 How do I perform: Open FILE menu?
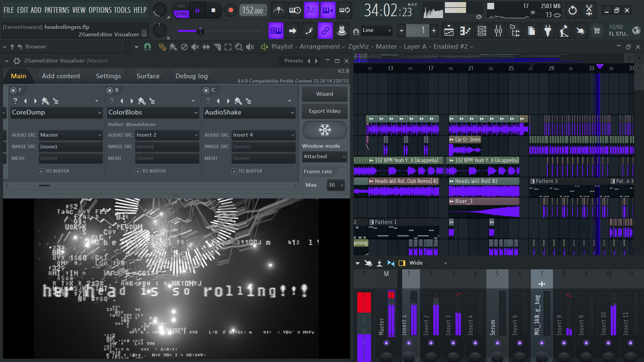(x=9, y=10)
